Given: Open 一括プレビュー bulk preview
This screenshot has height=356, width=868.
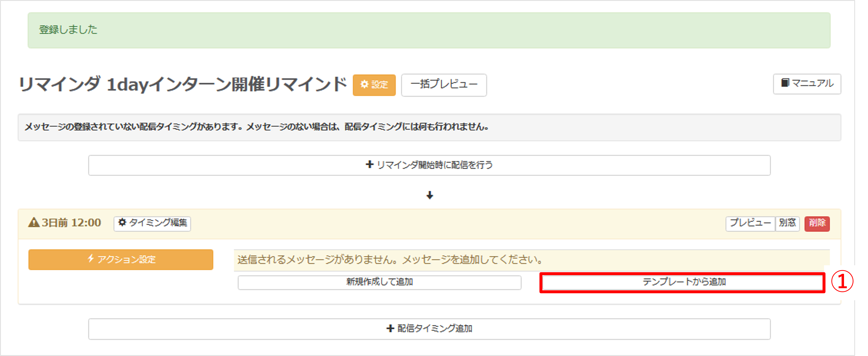Looking at the screenshot, I should 444,85.
